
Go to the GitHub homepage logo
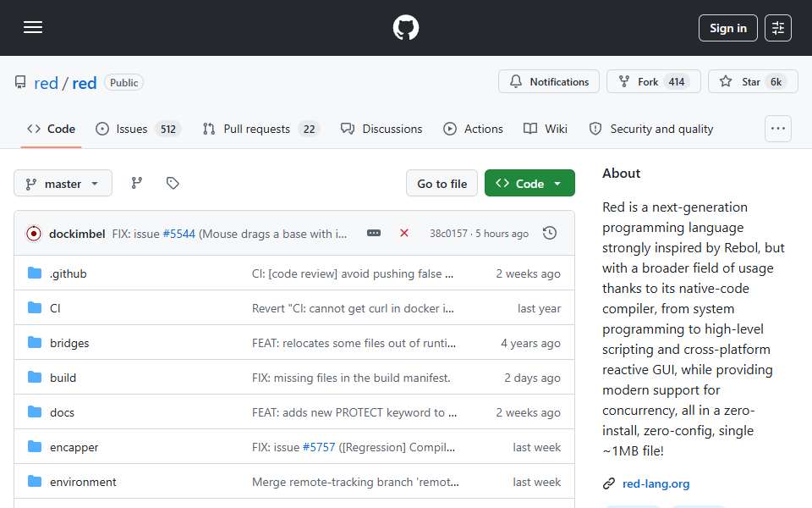(405, 27)
